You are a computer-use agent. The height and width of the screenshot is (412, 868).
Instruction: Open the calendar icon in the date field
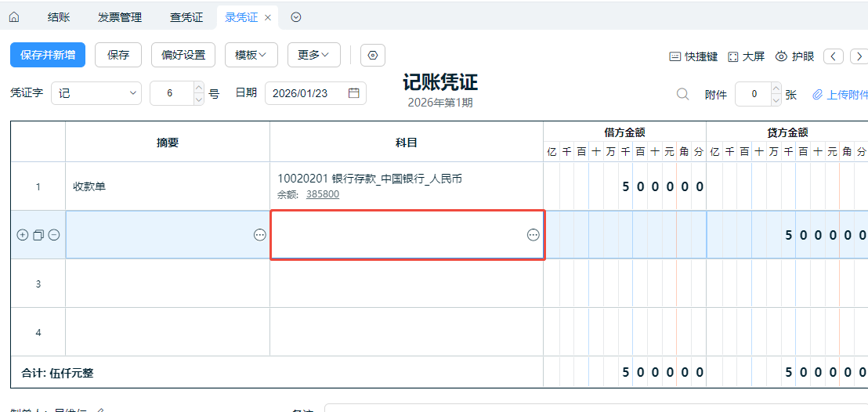(x=354, y=93)
